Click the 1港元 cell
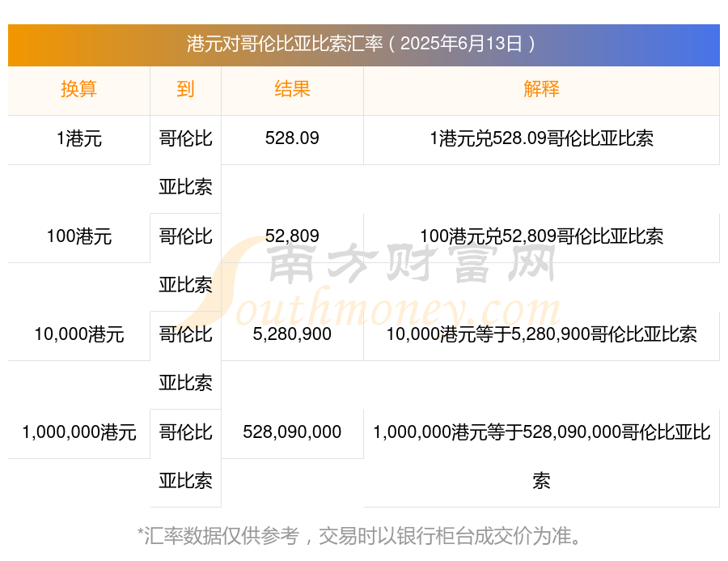The image size is (728, 561). (x=79, y=138)
